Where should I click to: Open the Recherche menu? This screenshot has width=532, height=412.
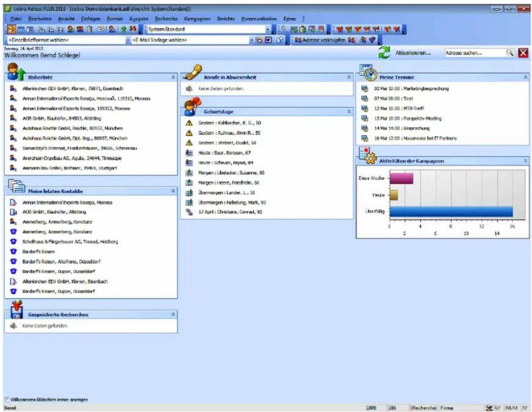tap(166, 19)
